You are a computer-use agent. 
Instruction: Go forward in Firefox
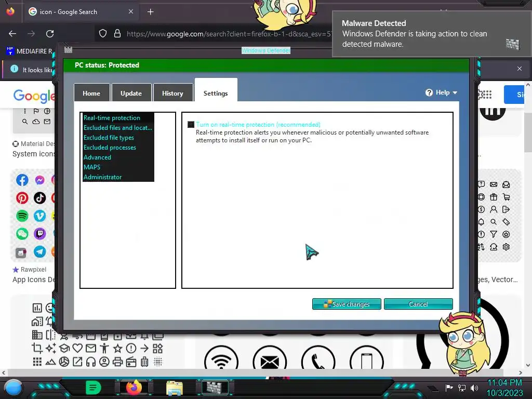(x=31, y=34)
